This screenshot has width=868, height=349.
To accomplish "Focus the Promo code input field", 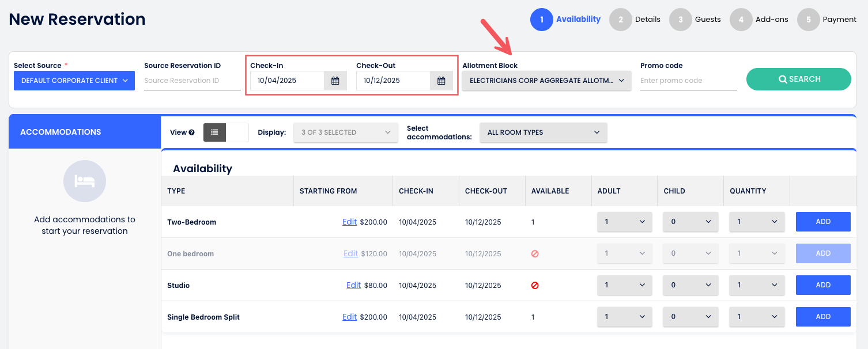I will coord(688,81).
